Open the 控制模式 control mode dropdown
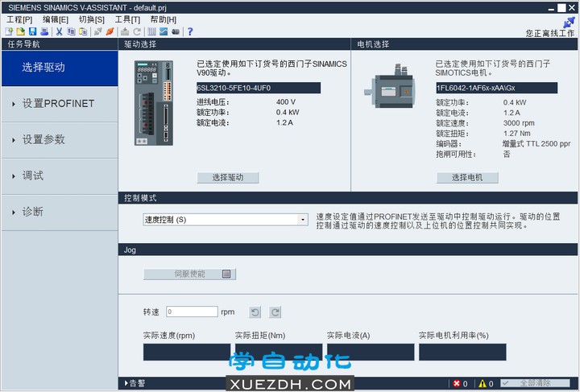The image size is (580, 392). tap(226, 220)
